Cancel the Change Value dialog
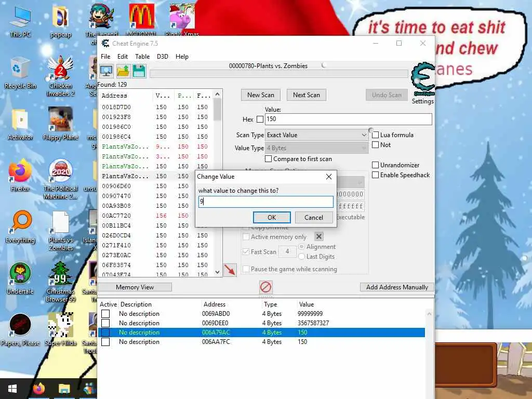This screenshot has width=532, height=399. [x=314, y=218]
